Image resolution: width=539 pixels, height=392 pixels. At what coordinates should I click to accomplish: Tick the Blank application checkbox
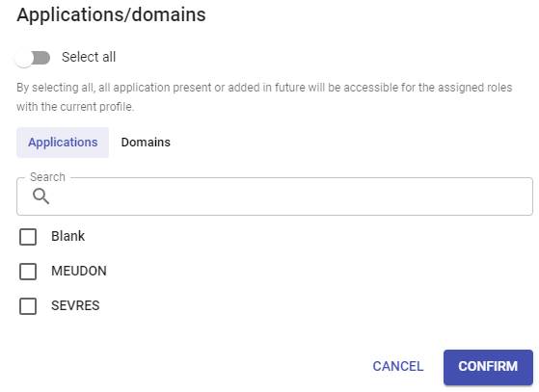[x=28, y=237]
